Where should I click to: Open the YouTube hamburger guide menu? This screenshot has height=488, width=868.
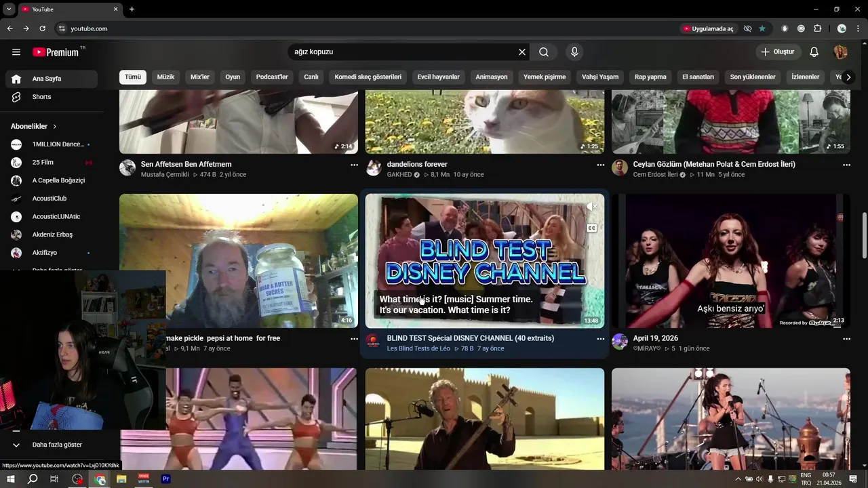pyautogui.click(x=16, y=52)
